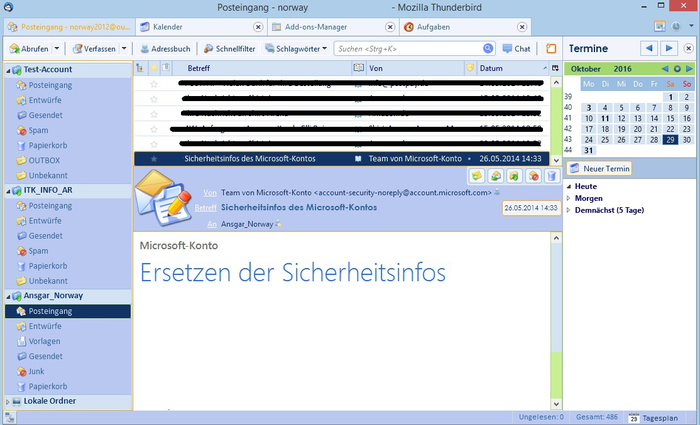This screenshot has width=700, height=425.
Task: Go to previous day in Termine pane
Action: 649,48
